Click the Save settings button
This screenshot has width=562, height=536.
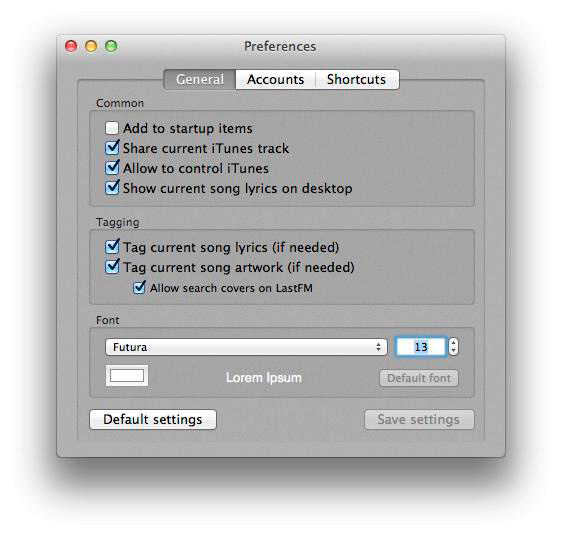(x=419, y=419)
